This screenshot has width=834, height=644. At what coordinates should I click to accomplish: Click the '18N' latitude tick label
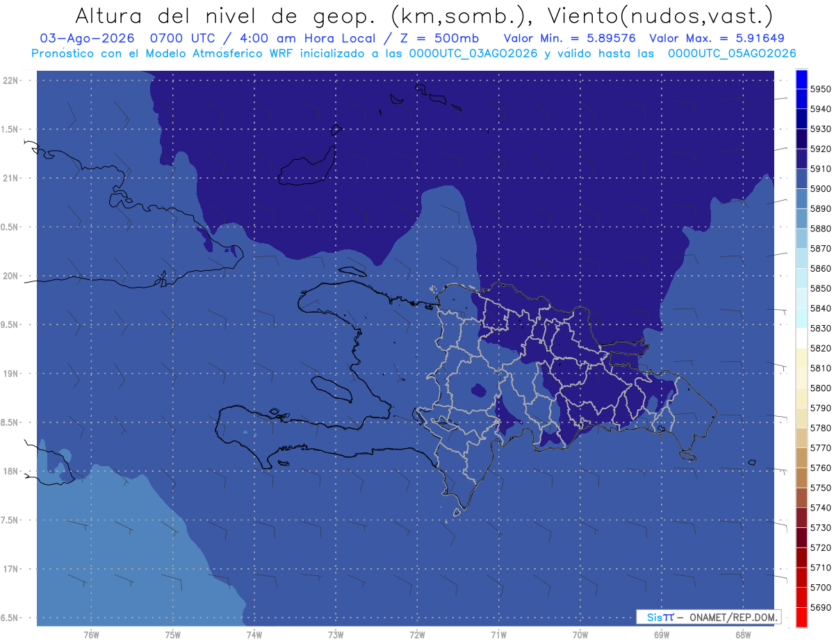[10, 472]
